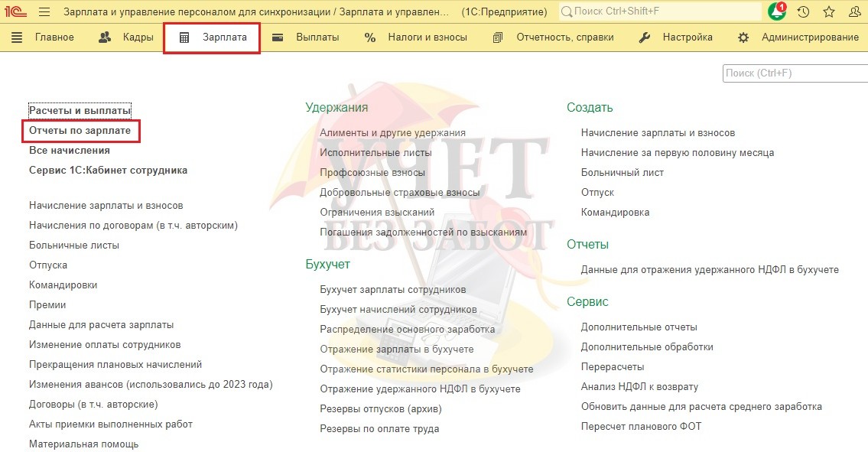Open Ограничения взысканий
The height and width of the screenshot is (452, 868).
coord(377,212)
